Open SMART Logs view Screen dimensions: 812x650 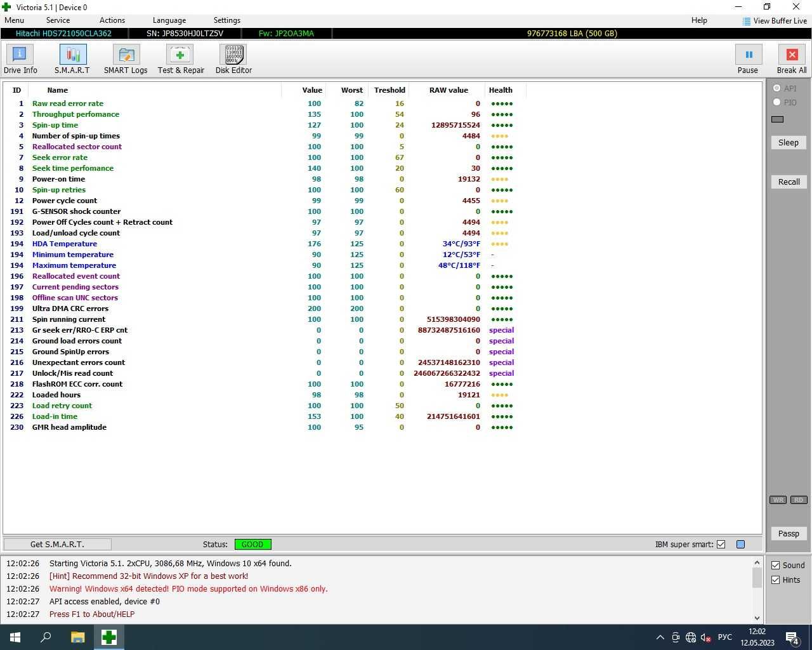[x=126, y=60]
